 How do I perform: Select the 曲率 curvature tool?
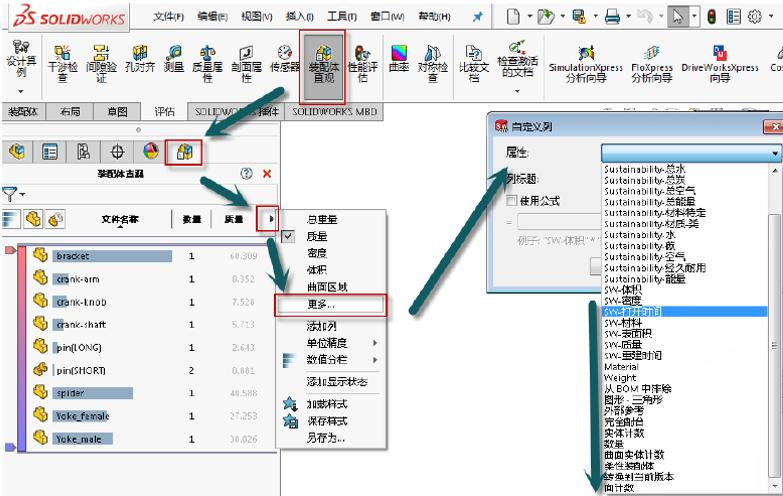(399, 59)
